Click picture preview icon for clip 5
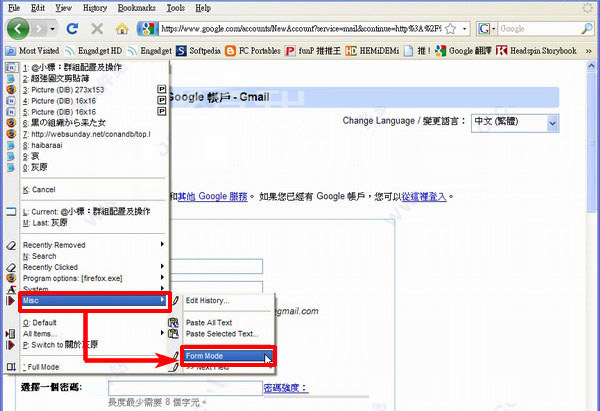 pyautogui.click(x=162, y=111)
